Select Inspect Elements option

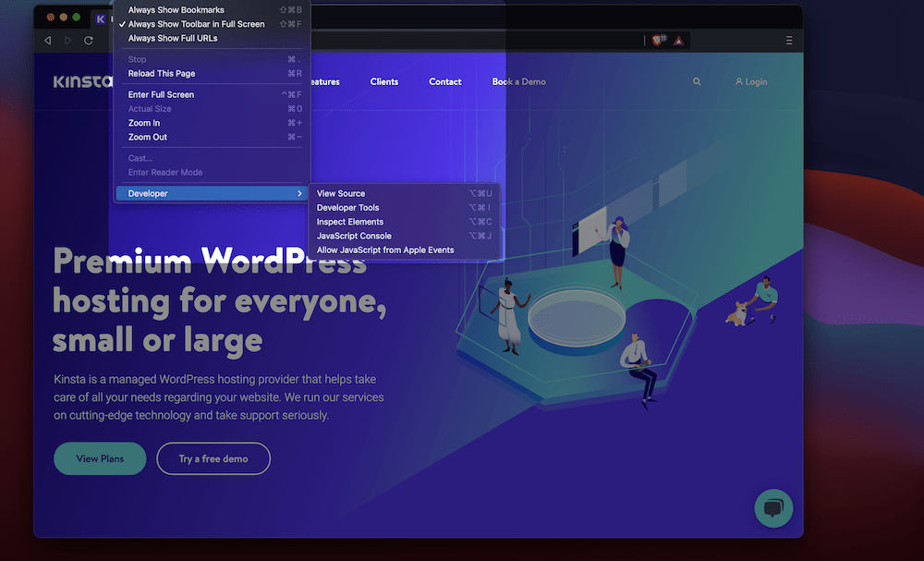(x=349, y=222)
